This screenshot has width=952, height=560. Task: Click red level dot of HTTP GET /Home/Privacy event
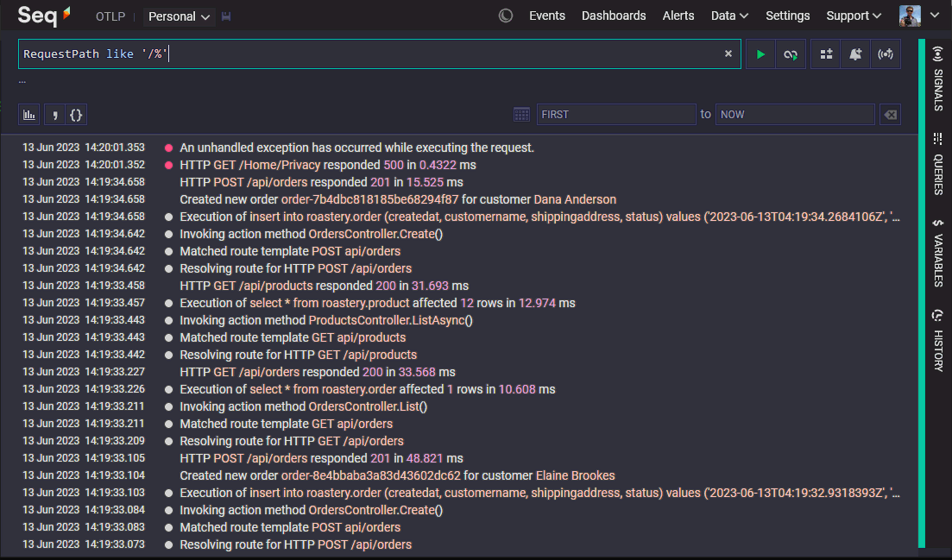pos(169,165)
